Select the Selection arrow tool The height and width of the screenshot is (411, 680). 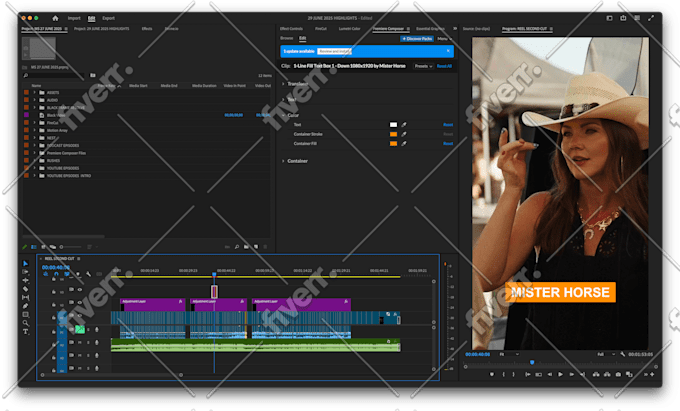pos(26,263)
